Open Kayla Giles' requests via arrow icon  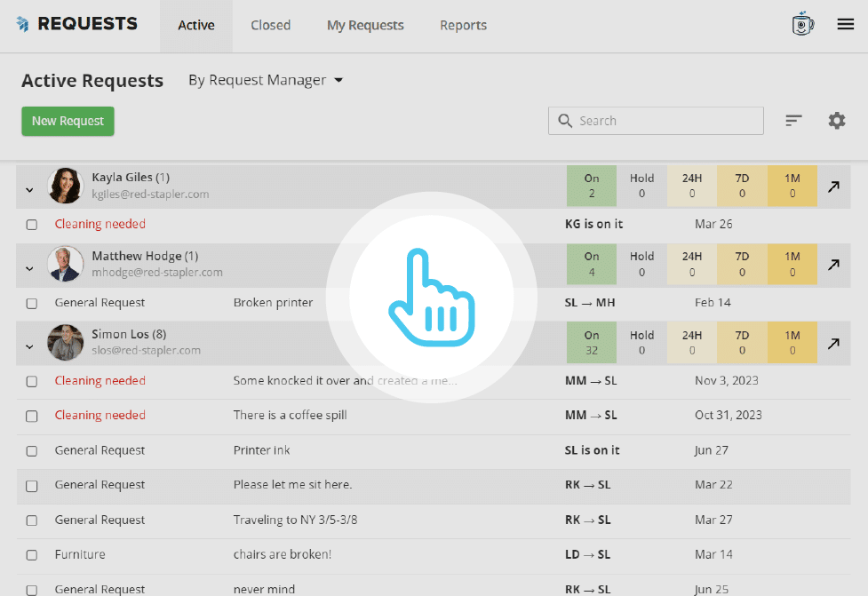pyautogui.click(x=833, y=187)
